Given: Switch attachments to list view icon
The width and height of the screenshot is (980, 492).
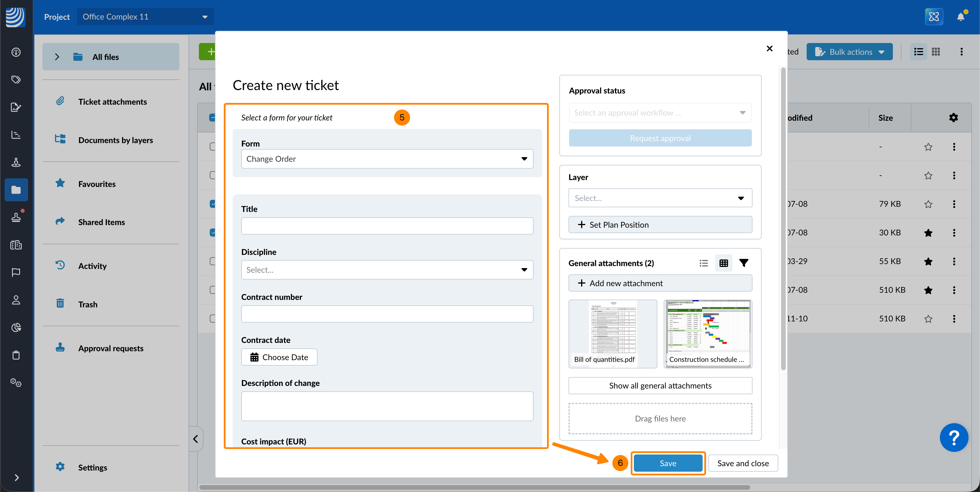Looking at the screenshot, I should coord(703,263).
